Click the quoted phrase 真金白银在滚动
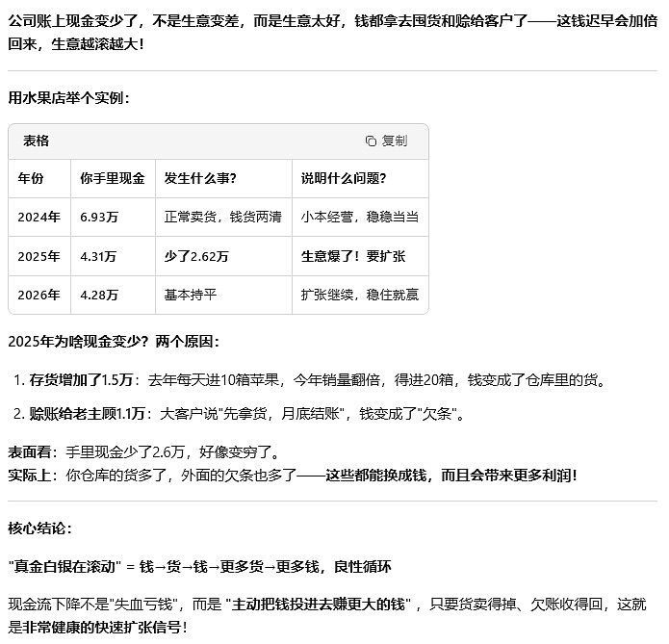 (64, 567)
